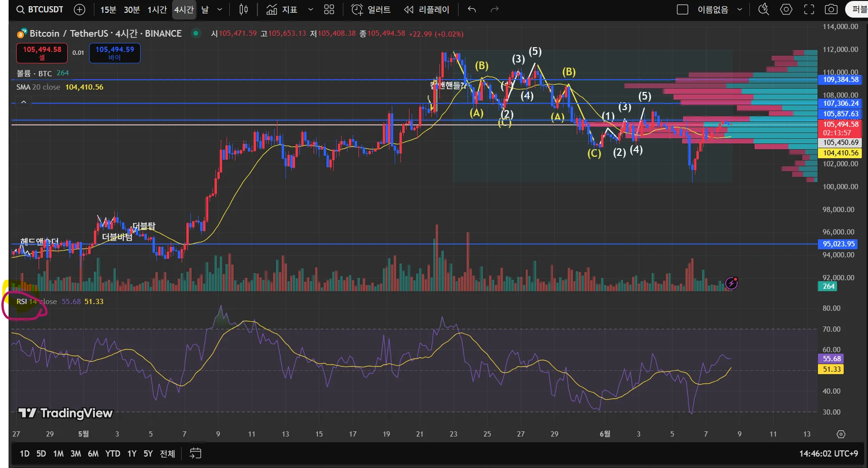The width and height of the screenshot is (868, 468).
Task: Select the 1시간 timeframe
Action: tap(157, 10)
